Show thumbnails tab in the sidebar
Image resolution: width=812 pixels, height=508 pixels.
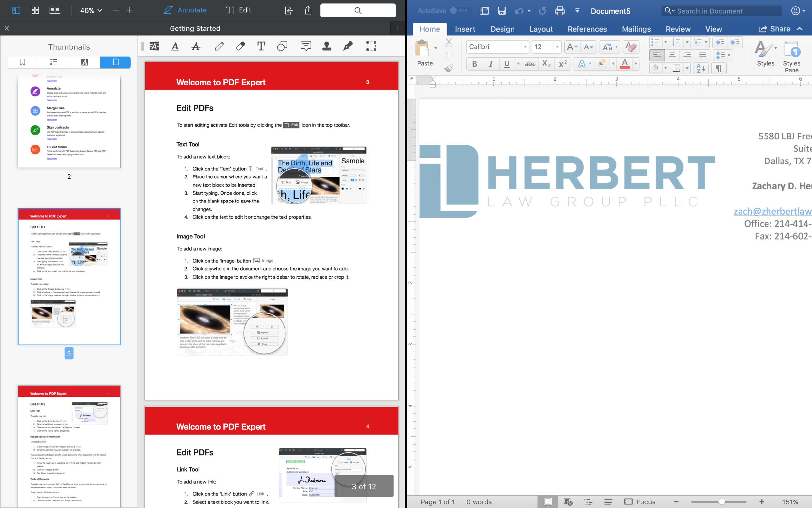pos(116,62)
